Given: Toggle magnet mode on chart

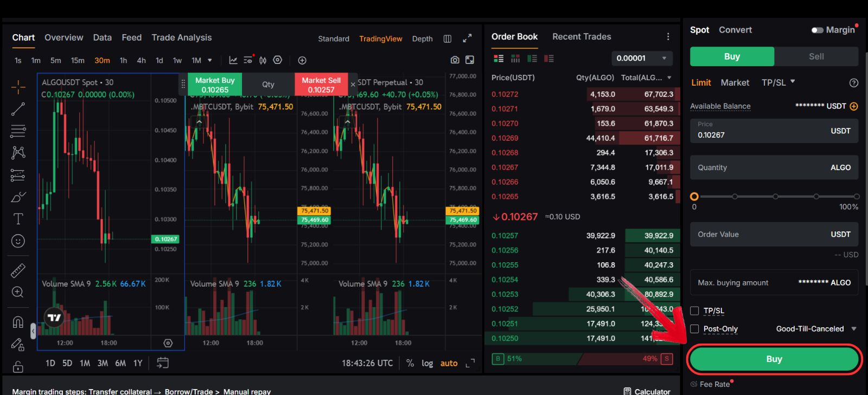Looking at the screenshot, I should coord(18,322).
